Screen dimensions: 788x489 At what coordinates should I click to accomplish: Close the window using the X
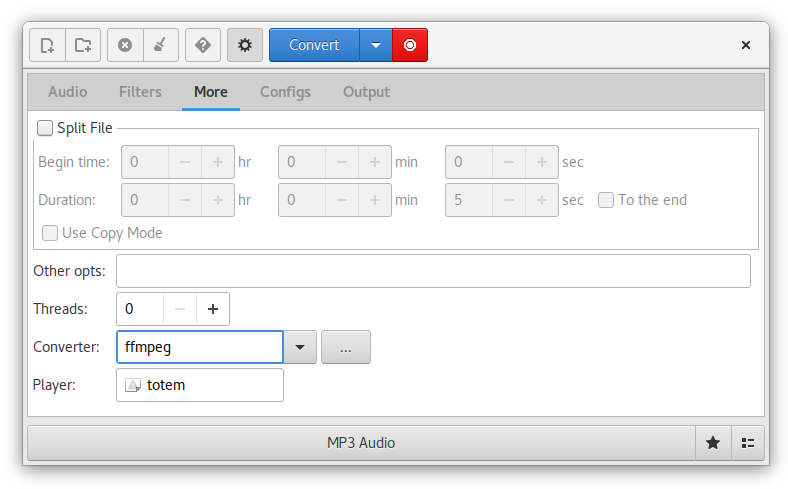(x=746, y=45)
